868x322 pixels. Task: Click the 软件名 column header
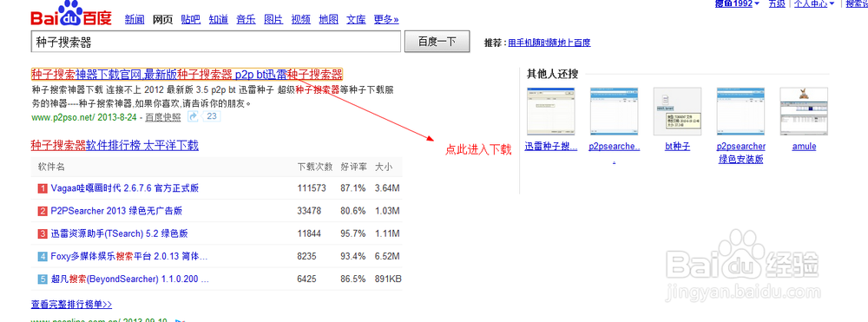[51, 167]
